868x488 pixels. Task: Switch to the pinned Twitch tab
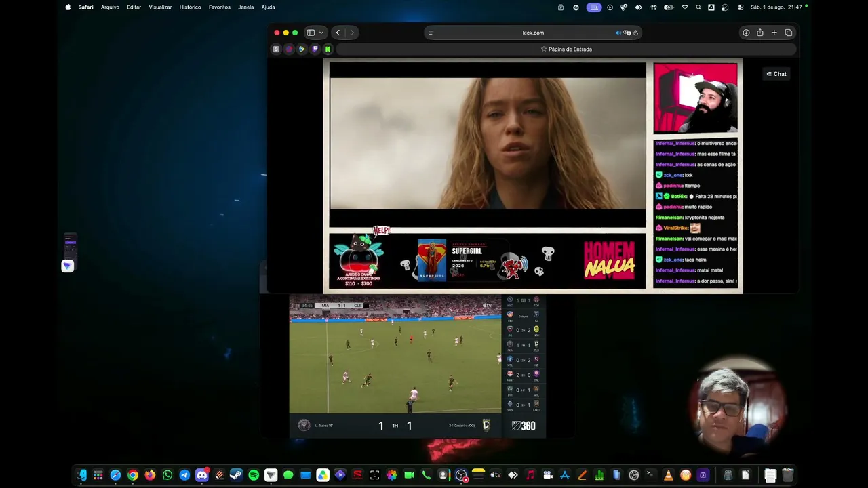tap(315, 49)
